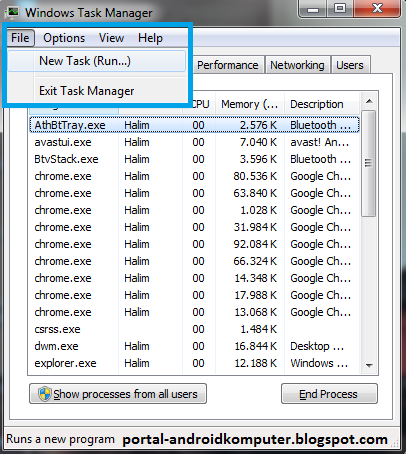This screenshot has width=406, height=454.
Task: Click the 12.188 K memory value
Action: click(256, 363)
